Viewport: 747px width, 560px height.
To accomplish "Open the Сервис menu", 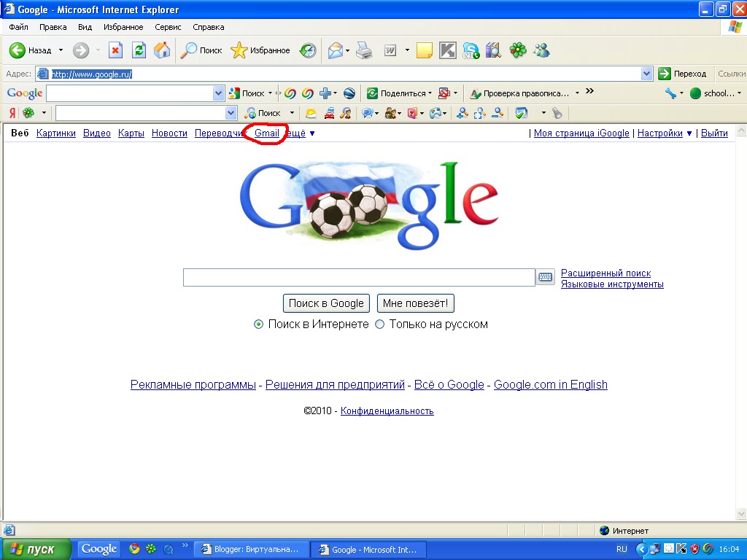I will tap(168, 27).
